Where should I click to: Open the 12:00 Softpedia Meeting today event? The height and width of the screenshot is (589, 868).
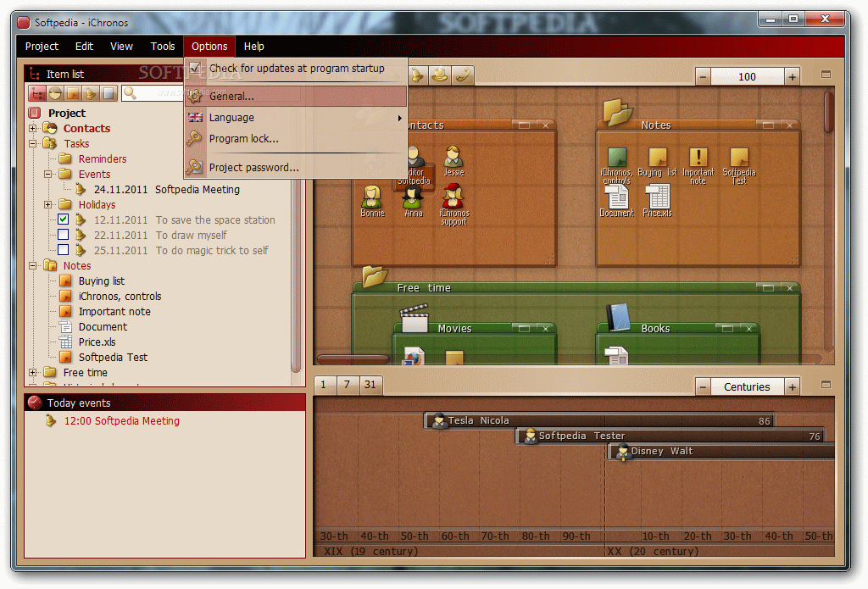pos(122,420)
